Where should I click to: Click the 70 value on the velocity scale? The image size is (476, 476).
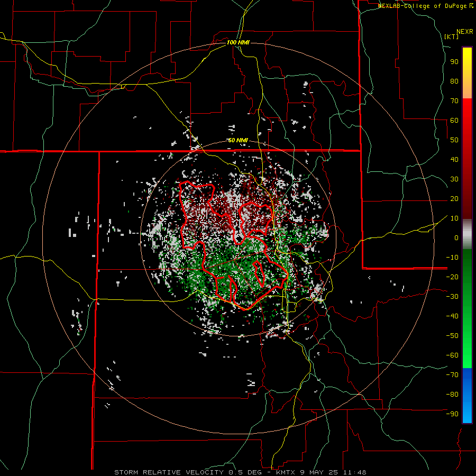454,101
